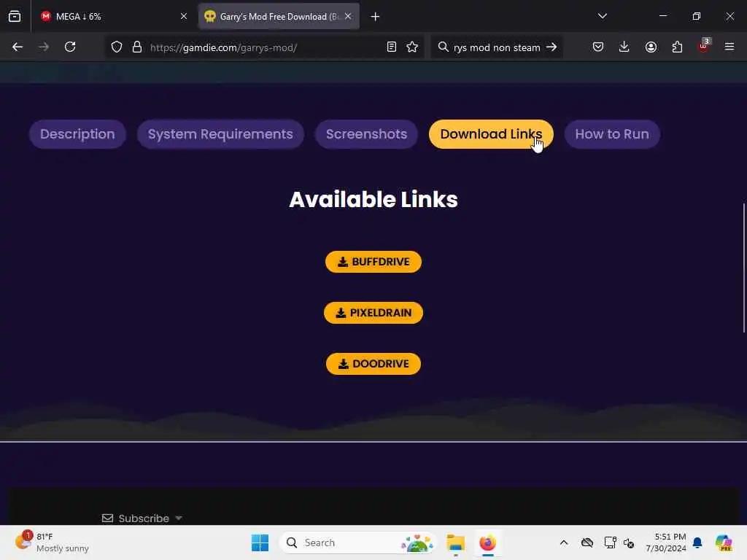Click the page vertical scrollbar thumb
Image resolution: width=747 pixels, height=560 pixels.
tap(743, 268)
